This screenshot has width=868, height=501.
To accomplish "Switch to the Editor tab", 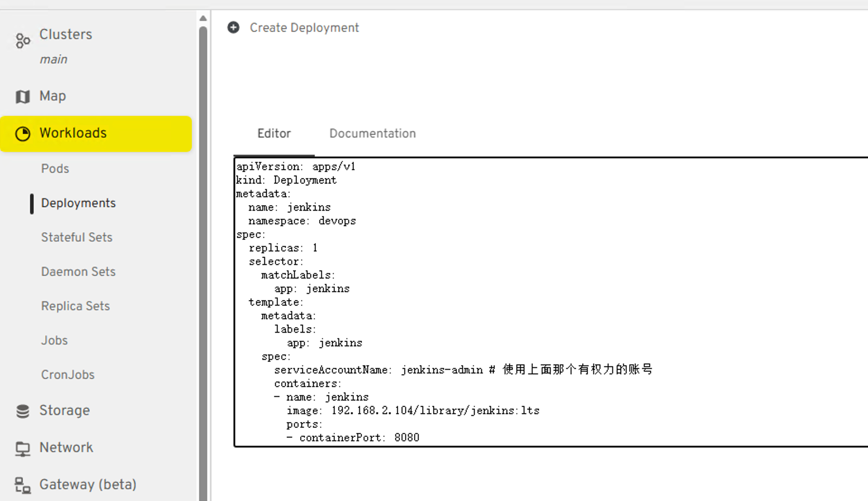I will (x=274, y=133).
